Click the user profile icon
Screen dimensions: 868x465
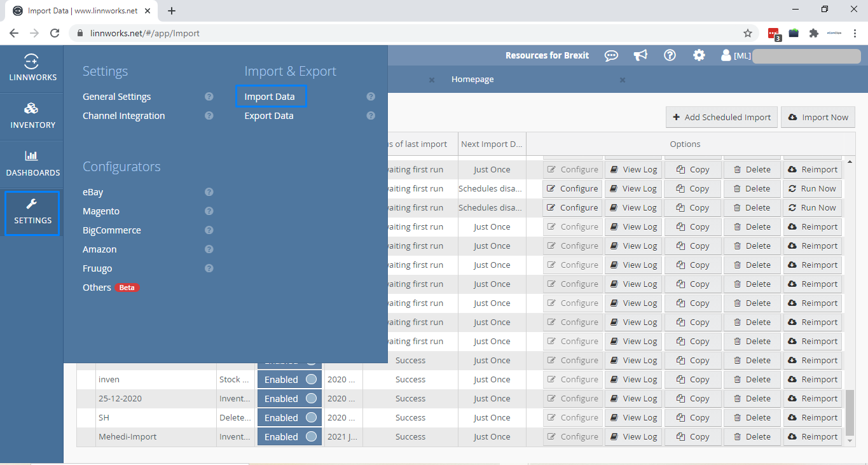pos(726,55)
